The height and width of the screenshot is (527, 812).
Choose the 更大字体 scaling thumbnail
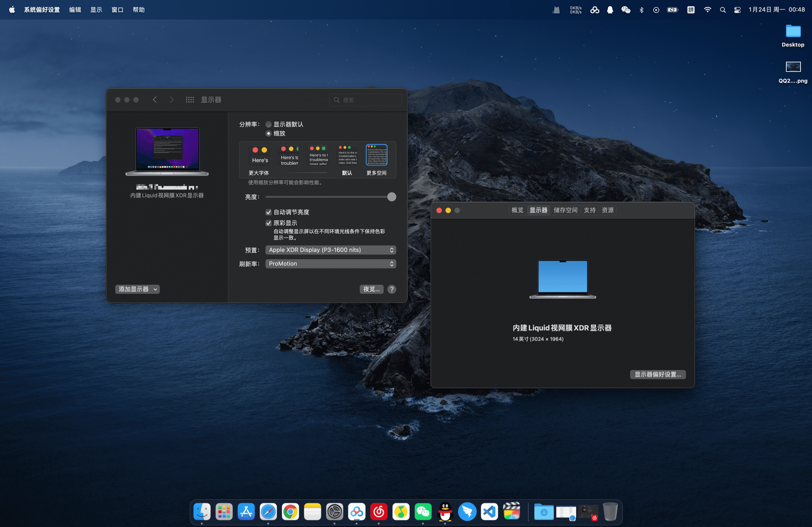(259, 155)
